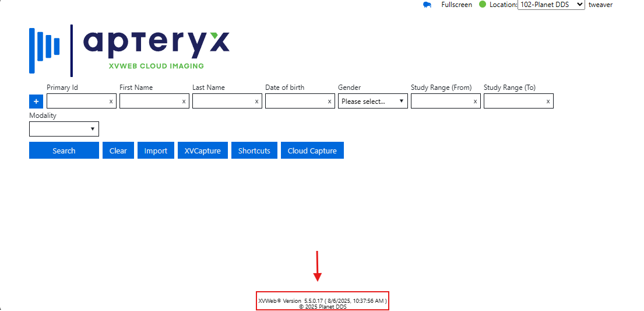Click the XVWeb Version 5.5.0.17 text
644x311 pixels.
point(322,300)
